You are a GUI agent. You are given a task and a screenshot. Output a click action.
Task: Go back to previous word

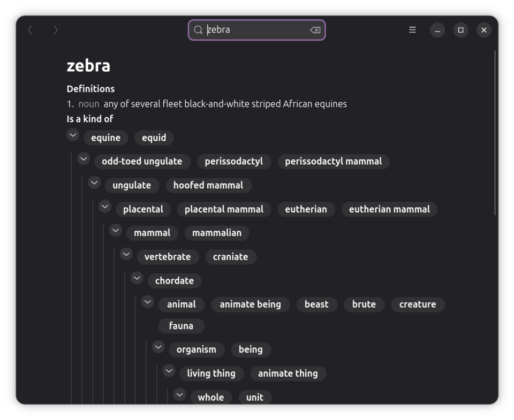(x=30, y=30)
